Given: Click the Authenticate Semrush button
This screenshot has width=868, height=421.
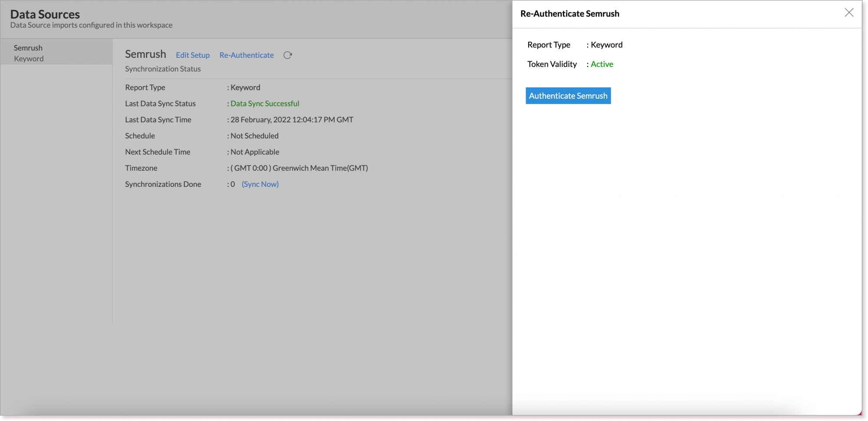Looking at the screenshot, I should click(568, 96).
